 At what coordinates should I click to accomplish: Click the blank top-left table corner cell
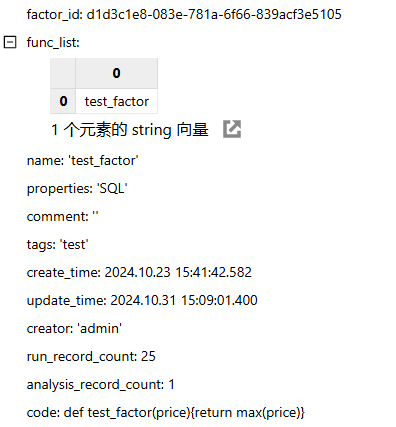63,73
